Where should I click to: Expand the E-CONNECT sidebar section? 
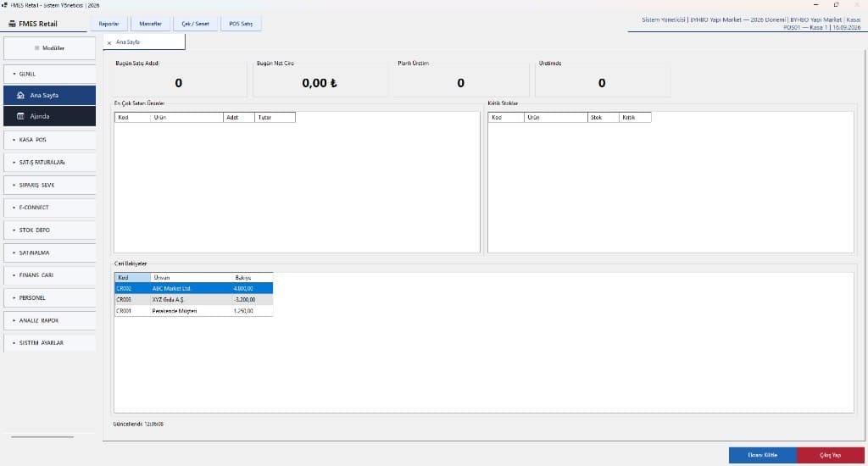(49, 207)
